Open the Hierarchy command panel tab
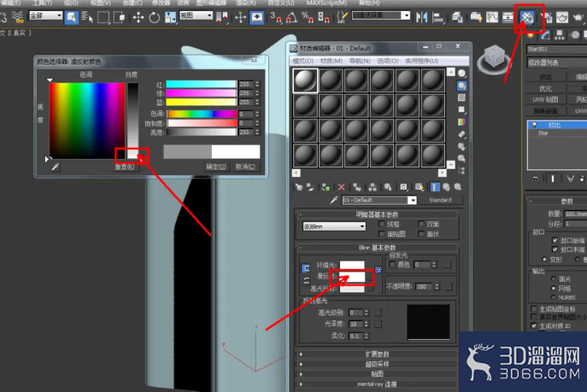Image resolution: width=587 pixels, height=392 pixels. point(560,35)
